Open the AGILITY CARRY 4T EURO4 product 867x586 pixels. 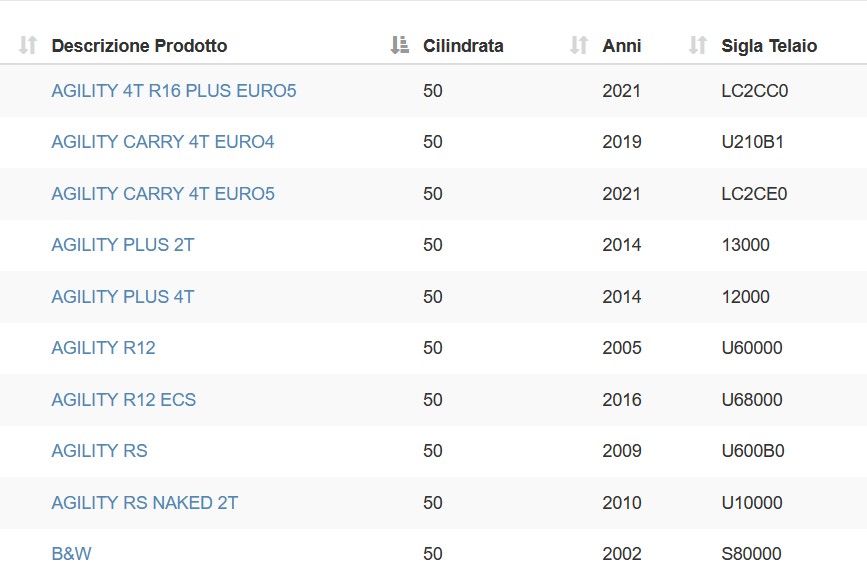point(163,142)
